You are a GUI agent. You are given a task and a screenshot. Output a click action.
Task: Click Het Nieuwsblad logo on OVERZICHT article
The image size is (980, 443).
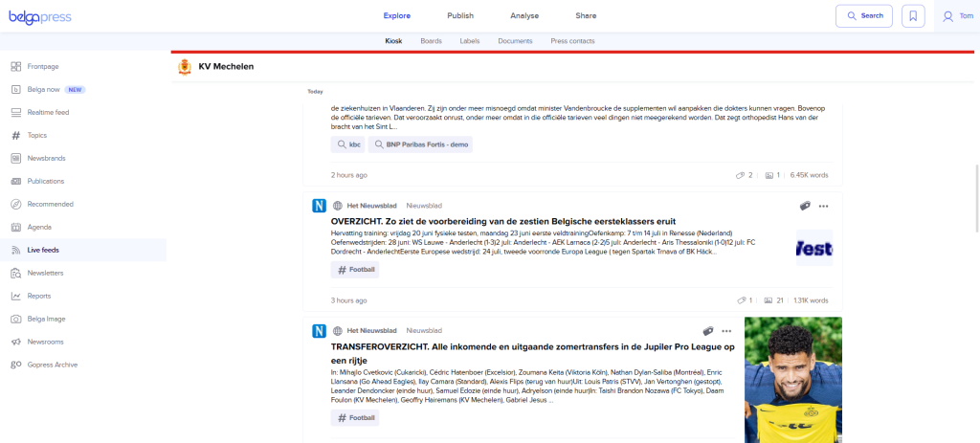[x=320, y=206]
